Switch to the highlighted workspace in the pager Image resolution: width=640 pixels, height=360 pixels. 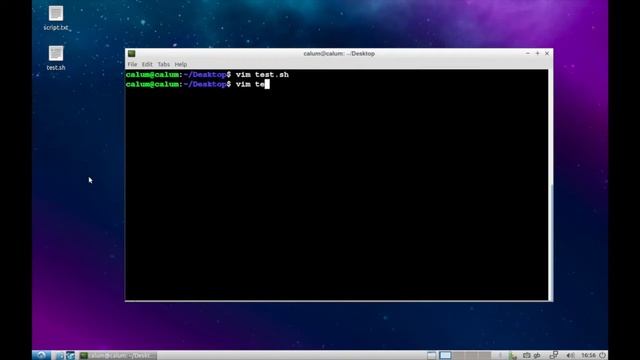(x=445, y=356)
